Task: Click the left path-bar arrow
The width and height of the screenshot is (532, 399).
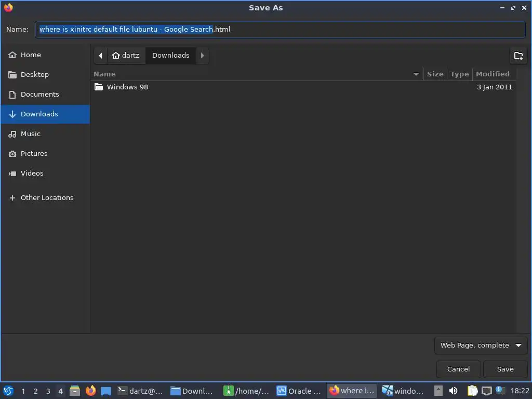Action: click(x=100, y=55)
